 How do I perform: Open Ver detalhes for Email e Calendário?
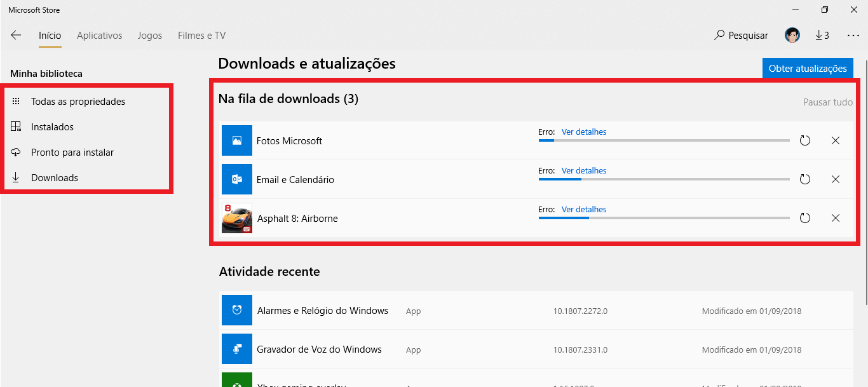tap(584, 171)
